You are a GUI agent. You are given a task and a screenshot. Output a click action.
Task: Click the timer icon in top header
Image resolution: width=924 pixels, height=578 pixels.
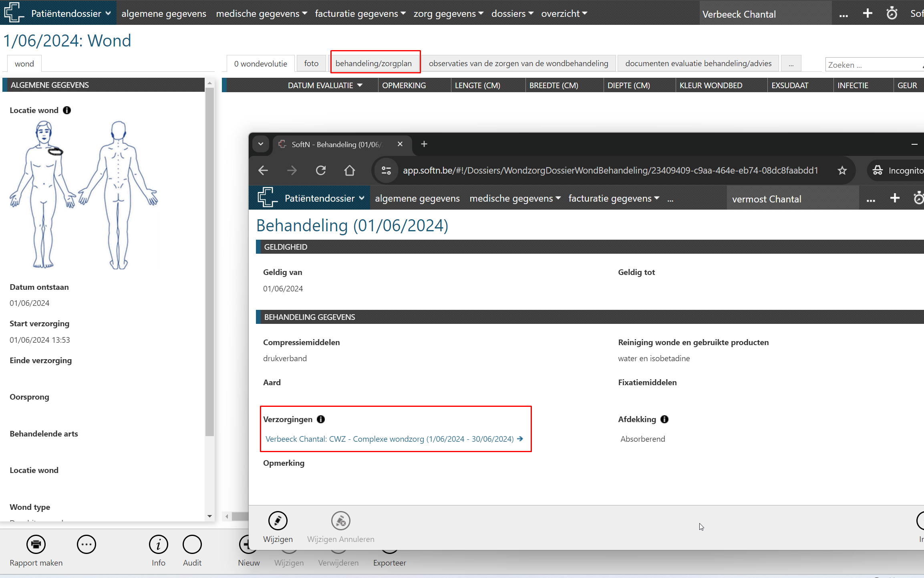(892, 14)
